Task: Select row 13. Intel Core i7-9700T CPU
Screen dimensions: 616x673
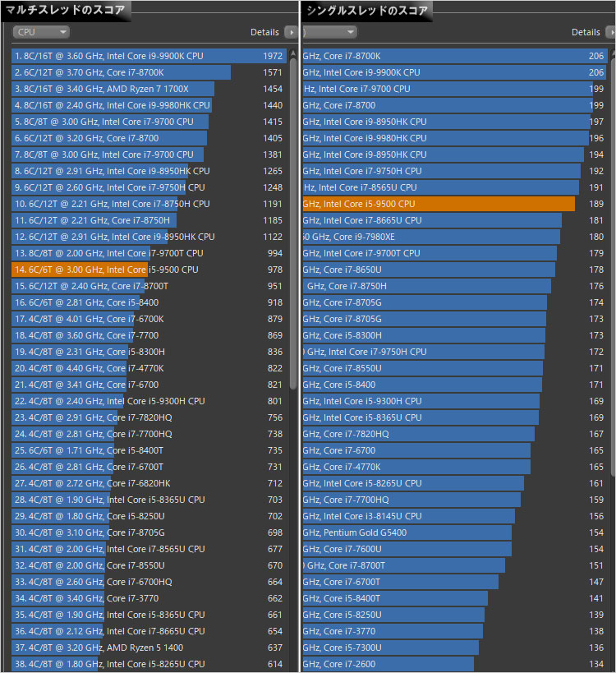Action: [x=149, y=253]
